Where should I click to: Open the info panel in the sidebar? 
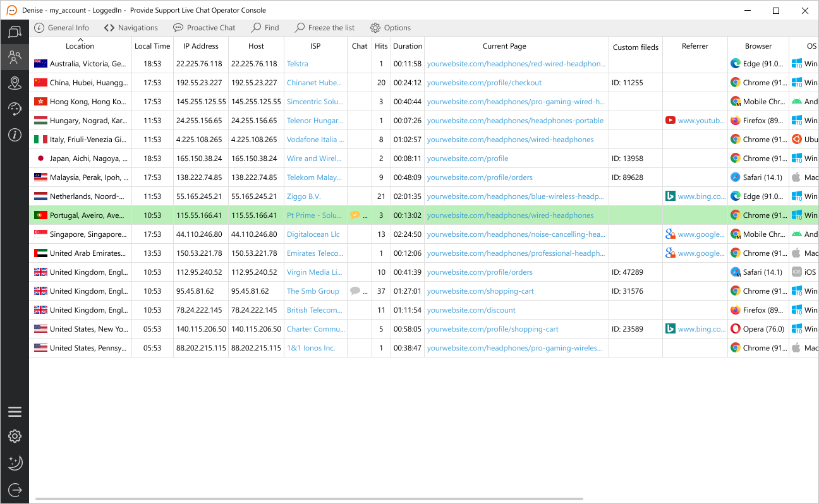coord(15,135)
